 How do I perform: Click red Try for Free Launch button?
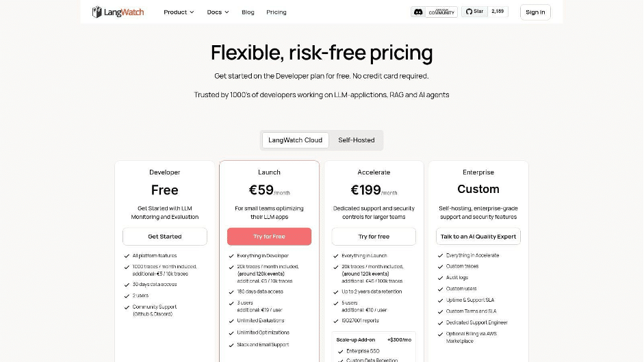(x=269, y=237)
